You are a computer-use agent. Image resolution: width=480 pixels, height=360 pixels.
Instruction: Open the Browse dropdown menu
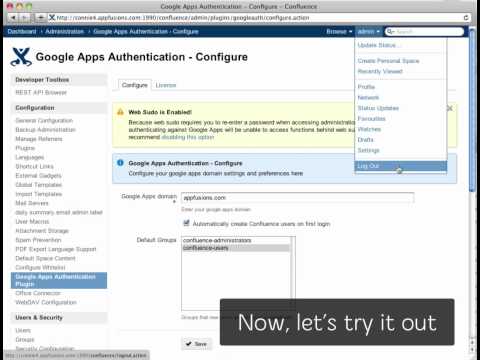(x=339, y=32)
